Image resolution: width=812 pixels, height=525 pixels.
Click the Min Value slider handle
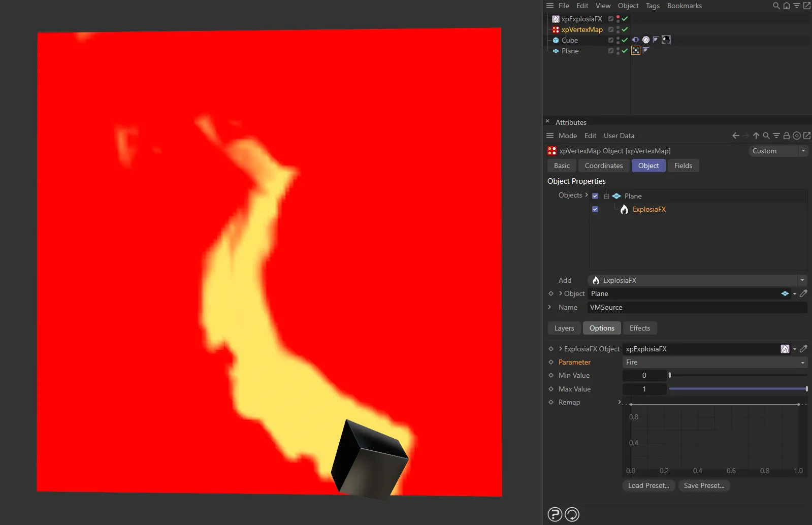pos(670,375)
